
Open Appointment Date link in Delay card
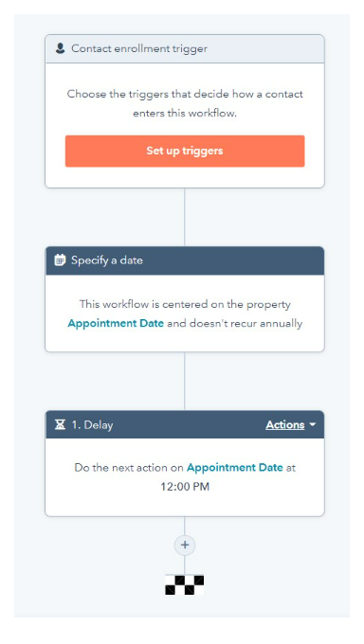235,468
